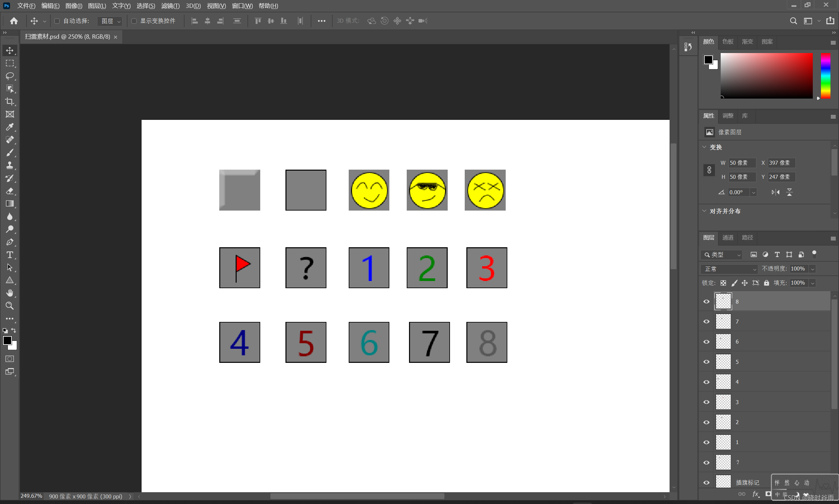Viewport: 839px width, 504px height.
Task: Select the Eyedropper tool
Action: [10, 127]
